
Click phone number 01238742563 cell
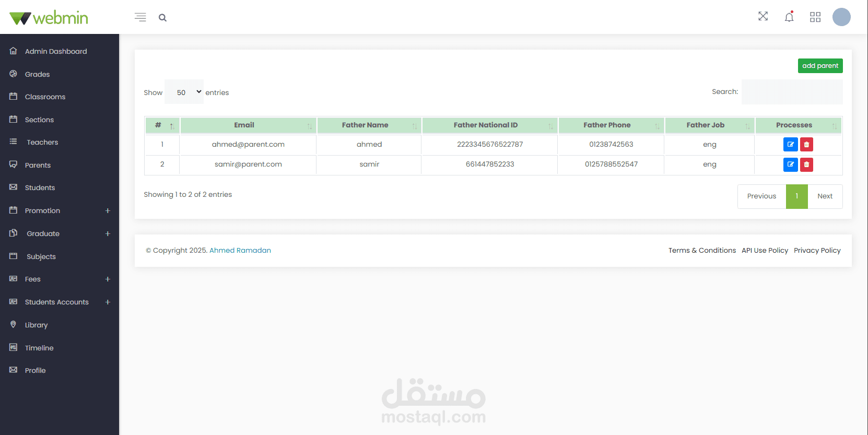(x=611, y=145)
